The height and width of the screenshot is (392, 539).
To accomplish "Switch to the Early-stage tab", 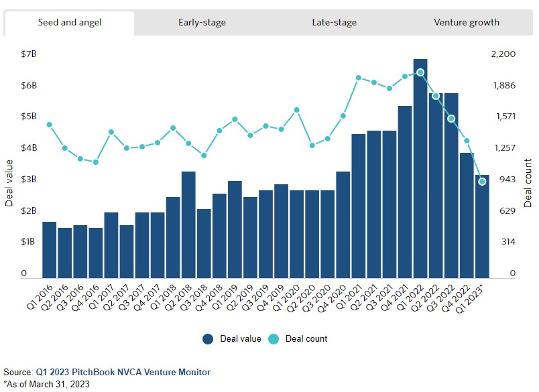I will pos(202,23).
